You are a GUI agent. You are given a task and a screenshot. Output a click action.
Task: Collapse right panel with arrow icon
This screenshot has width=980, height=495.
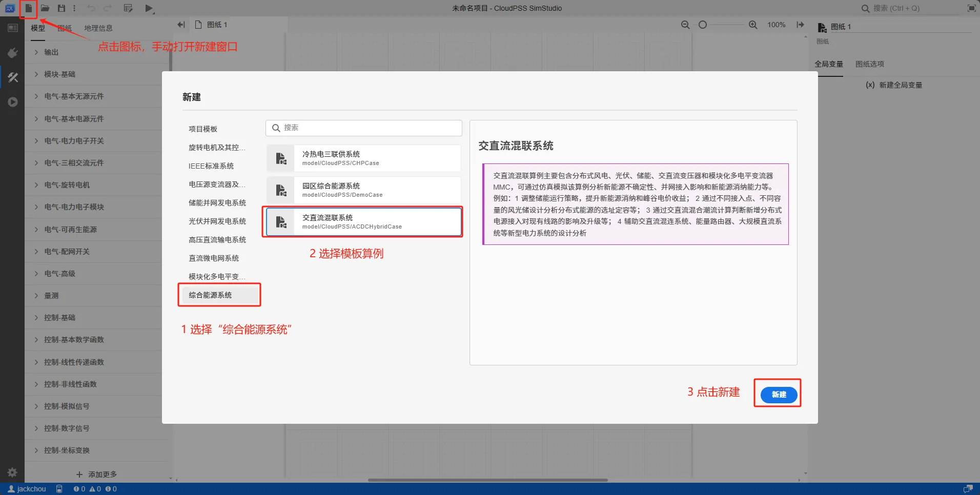click(x=801, y=25)
